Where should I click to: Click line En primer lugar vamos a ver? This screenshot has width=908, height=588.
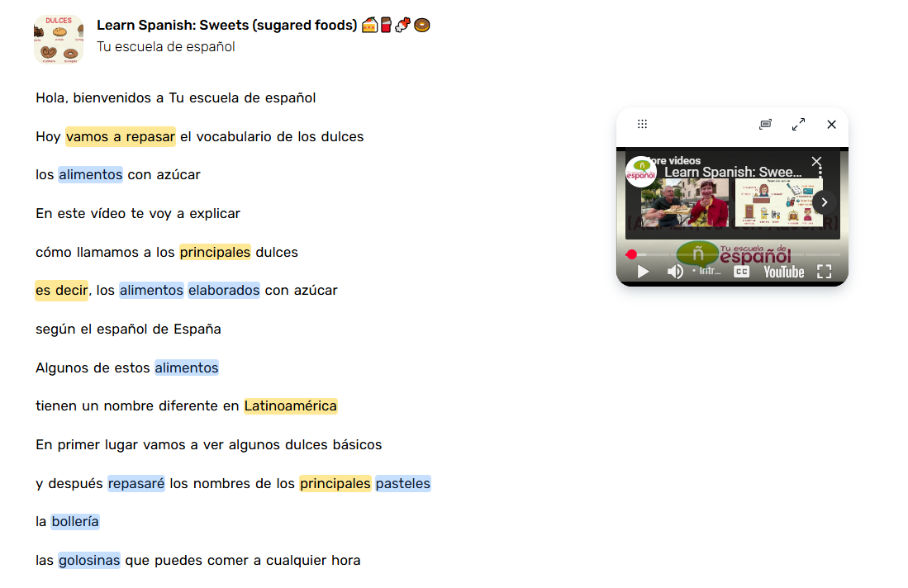(x=208, y=444)
